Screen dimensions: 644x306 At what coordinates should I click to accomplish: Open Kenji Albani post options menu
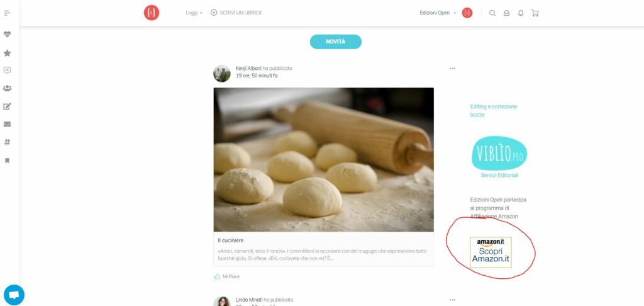pyautogui.click(x=452, y=69)
